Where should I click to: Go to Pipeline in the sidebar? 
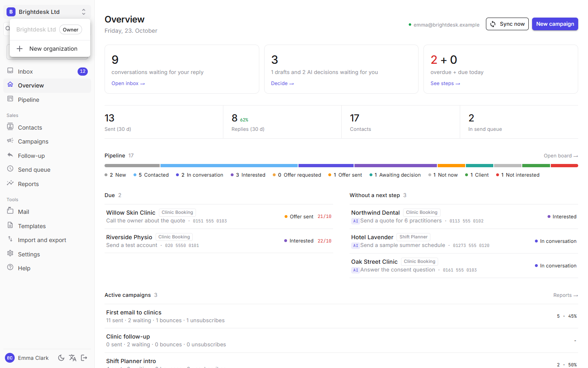pos(47,100)
